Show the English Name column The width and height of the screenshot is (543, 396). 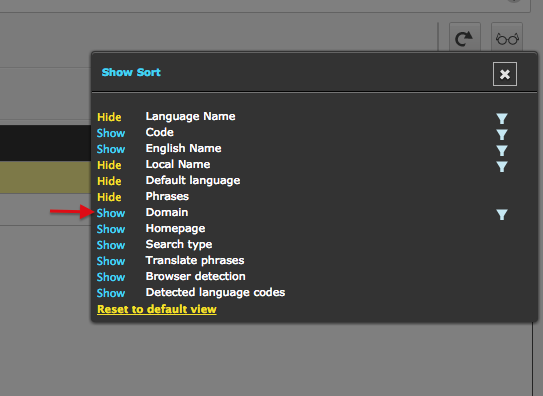point(111,149)
